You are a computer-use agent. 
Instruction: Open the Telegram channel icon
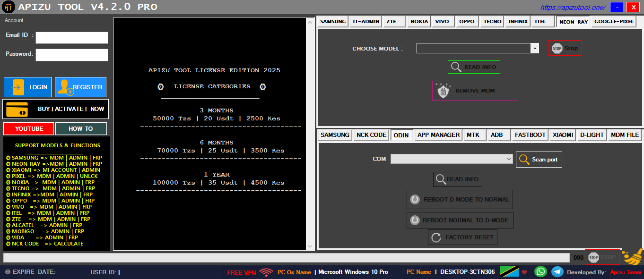(x=557, y=272)
